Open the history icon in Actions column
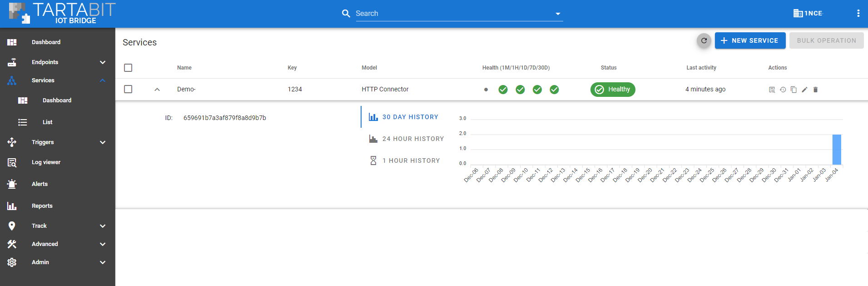The width and height of the screenshot is (868, 286). [x=783, y=90]
